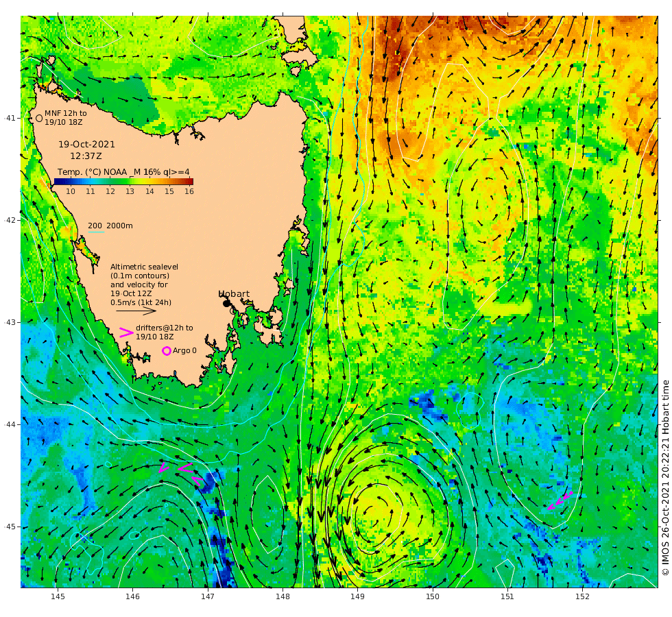The width and height of the screenshot is (672, 617).
Task: Click the longitude axis label 148
Action: 283,596
